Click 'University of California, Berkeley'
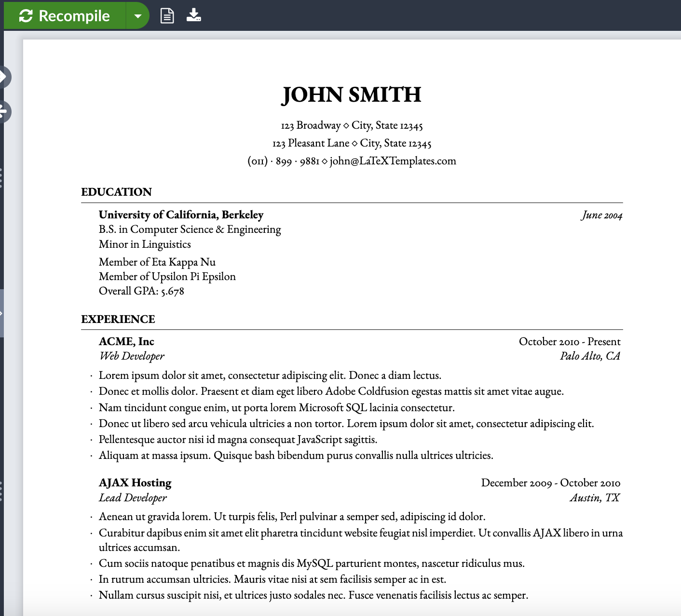This screenshot has width=681, height=616. point(181,215)
